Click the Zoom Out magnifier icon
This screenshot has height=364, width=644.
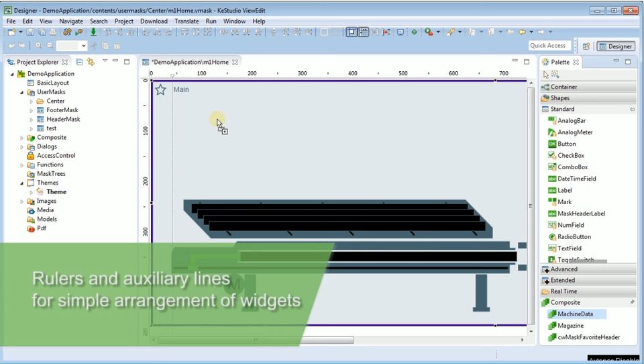(x=50, y=46)
